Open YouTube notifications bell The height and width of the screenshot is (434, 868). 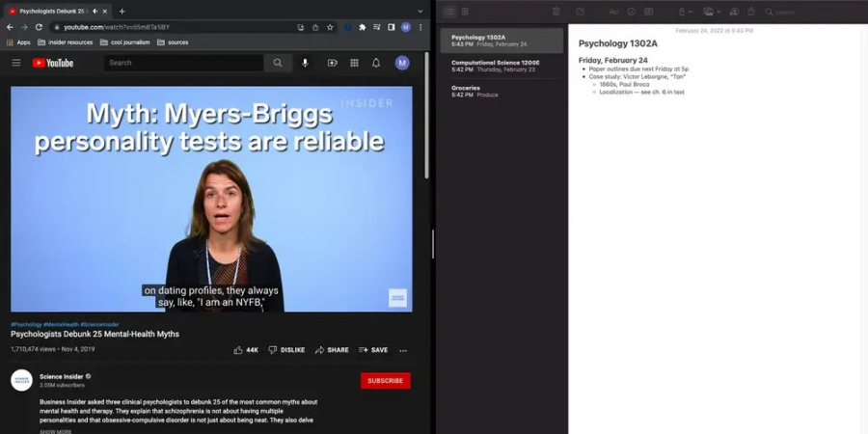[x=376, y=63]
